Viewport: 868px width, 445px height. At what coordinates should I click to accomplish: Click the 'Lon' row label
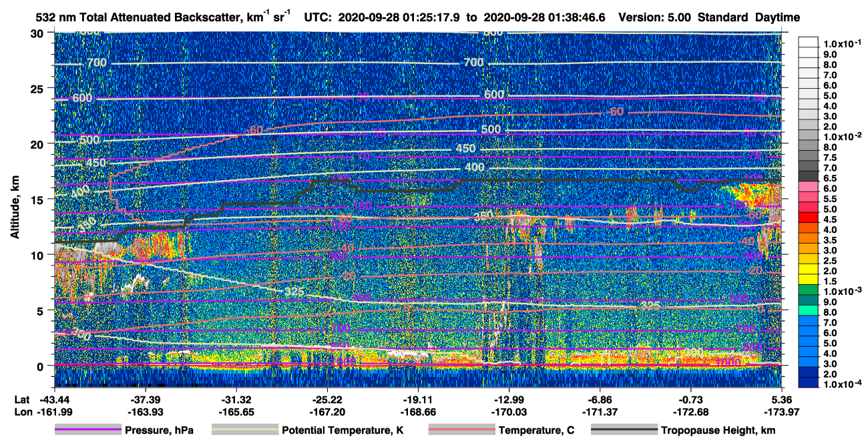(x=22, y=412)
